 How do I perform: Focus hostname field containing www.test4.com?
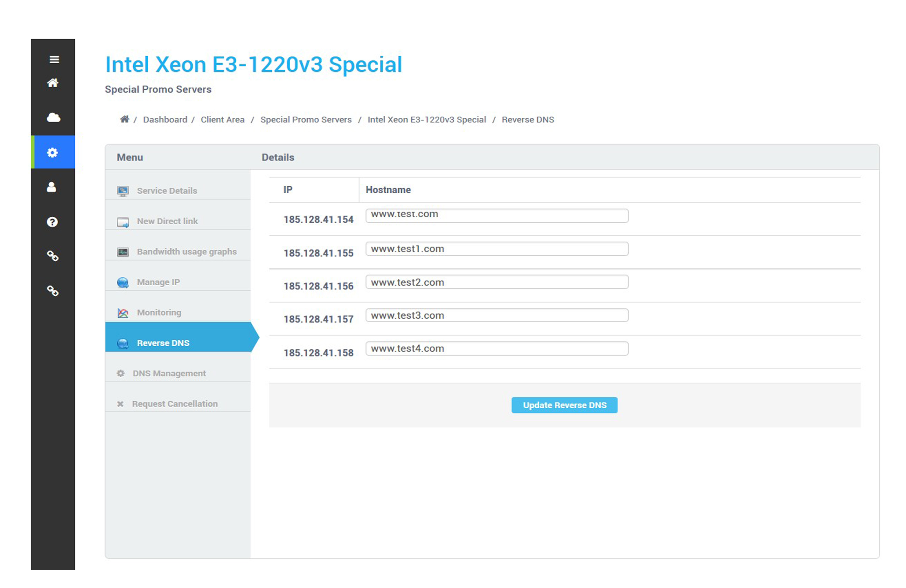497,349
